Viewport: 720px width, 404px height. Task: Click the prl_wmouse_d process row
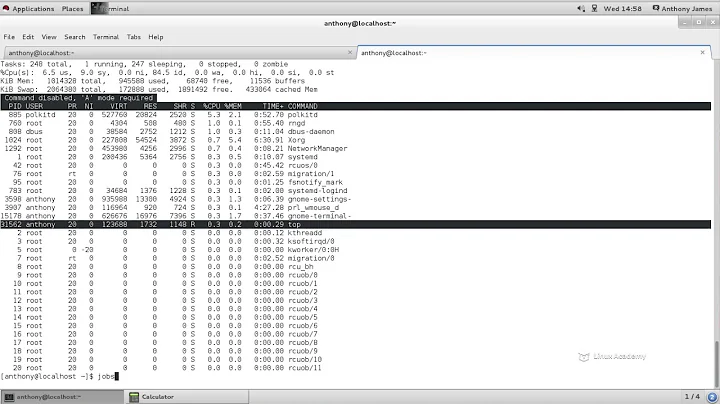click(355, 208)
